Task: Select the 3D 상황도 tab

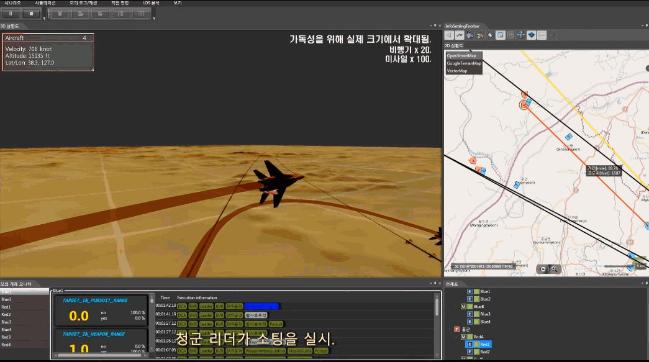Action: click(10, 26)
